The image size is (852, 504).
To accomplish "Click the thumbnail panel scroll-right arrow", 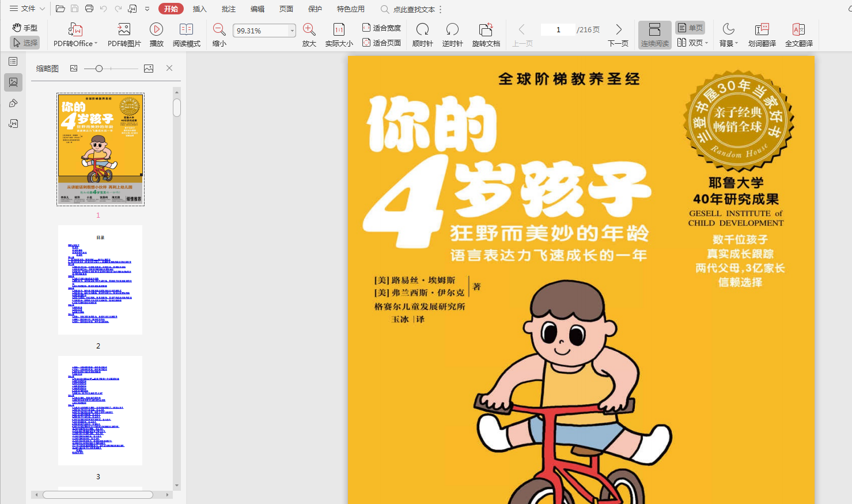I will pos(168,495).
